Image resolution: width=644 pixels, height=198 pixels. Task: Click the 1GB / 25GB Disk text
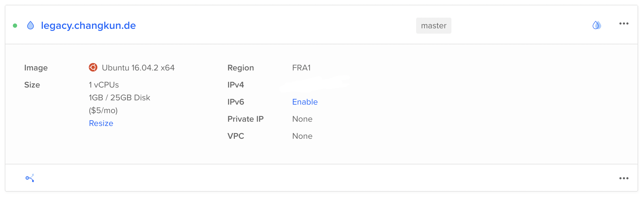[120, 98]
